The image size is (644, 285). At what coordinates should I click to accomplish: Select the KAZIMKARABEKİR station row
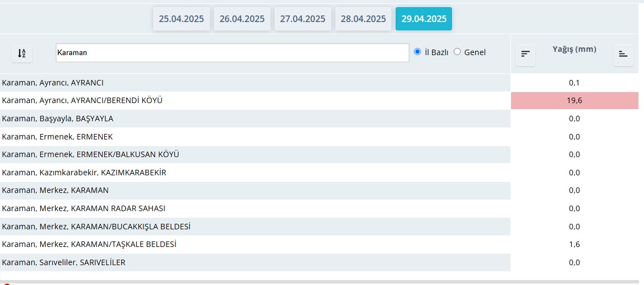tap(84, 173)
